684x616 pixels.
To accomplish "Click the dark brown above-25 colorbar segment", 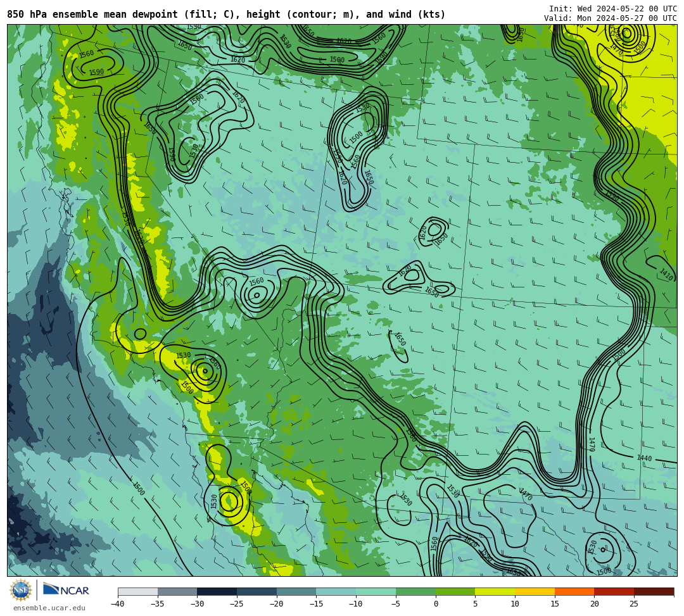I will [x=654, y=591].
